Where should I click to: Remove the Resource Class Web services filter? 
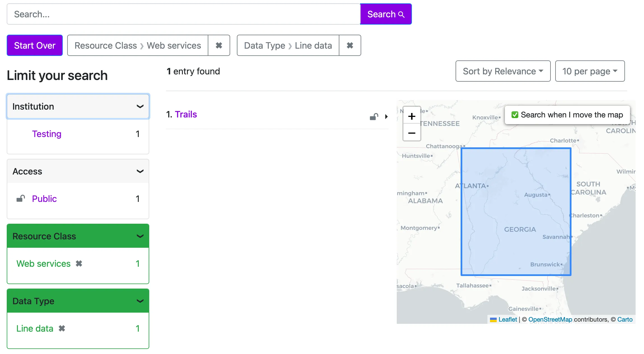click(x=219, y=45)
